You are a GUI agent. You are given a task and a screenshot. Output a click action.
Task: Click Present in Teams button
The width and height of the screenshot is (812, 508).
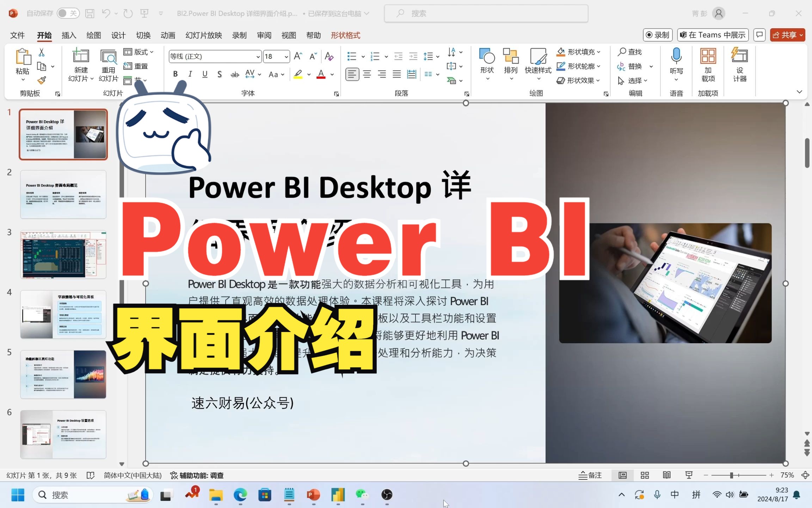point(713,35)
